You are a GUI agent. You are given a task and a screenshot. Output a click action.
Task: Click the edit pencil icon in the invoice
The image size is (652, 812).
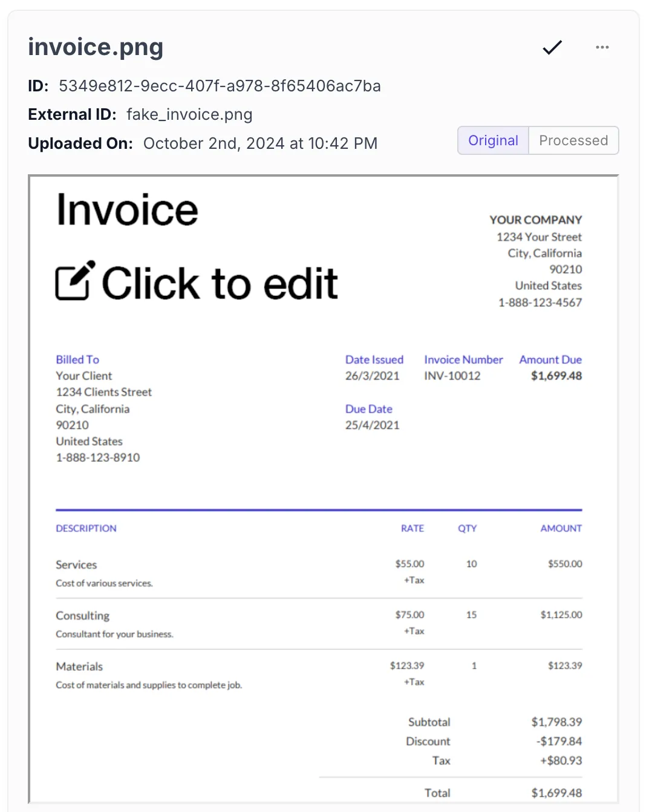point(76,280)
